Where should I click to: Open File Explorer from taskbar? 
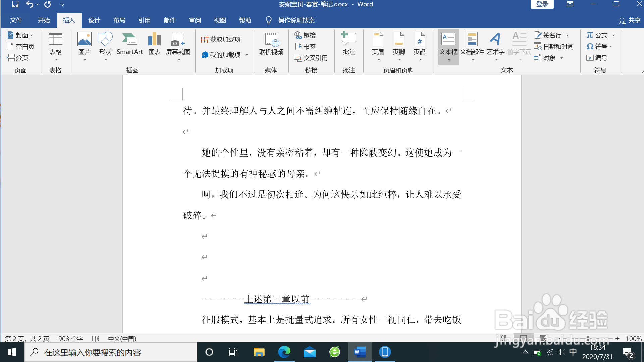(x=259, y=352)
